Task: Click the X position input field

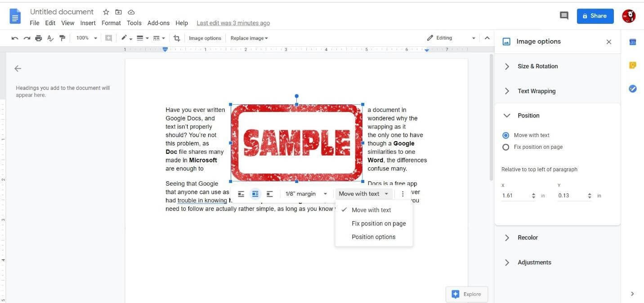Action: point(515,196)
